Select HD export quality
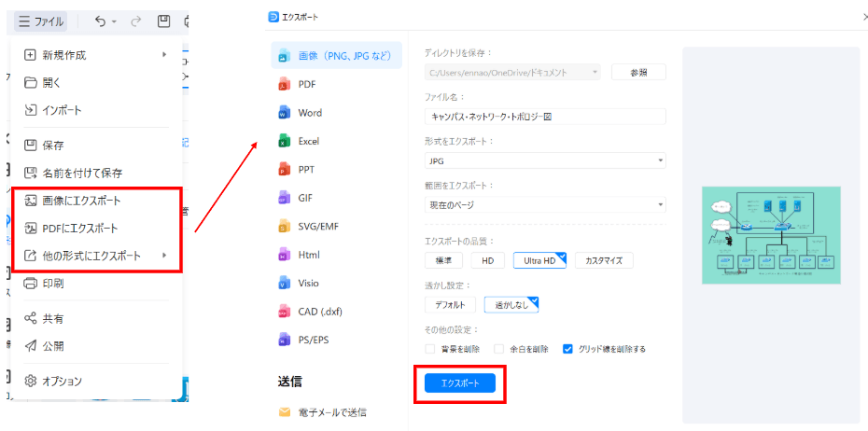868x431 pixels. coord(488,260)
